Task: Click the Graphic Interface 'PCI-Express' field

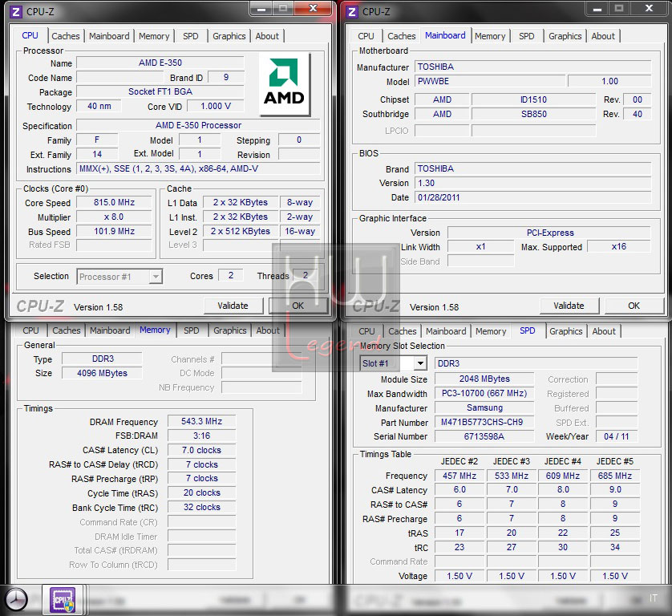Action: [x=549, y=233]
